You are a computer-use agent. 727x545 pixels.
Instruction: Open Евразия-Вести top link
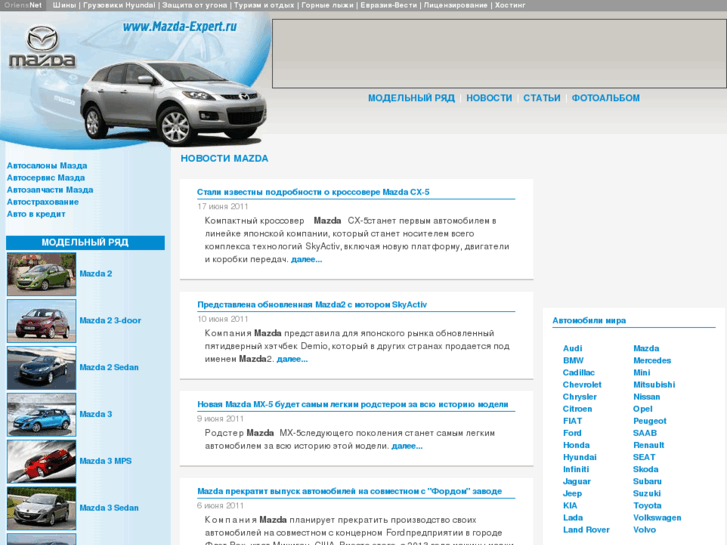389,5
